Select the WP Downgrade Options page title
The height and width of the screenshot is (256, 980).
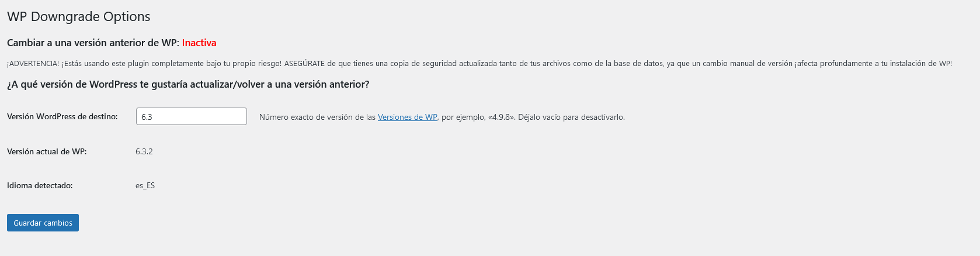click(x=79, y=16)
